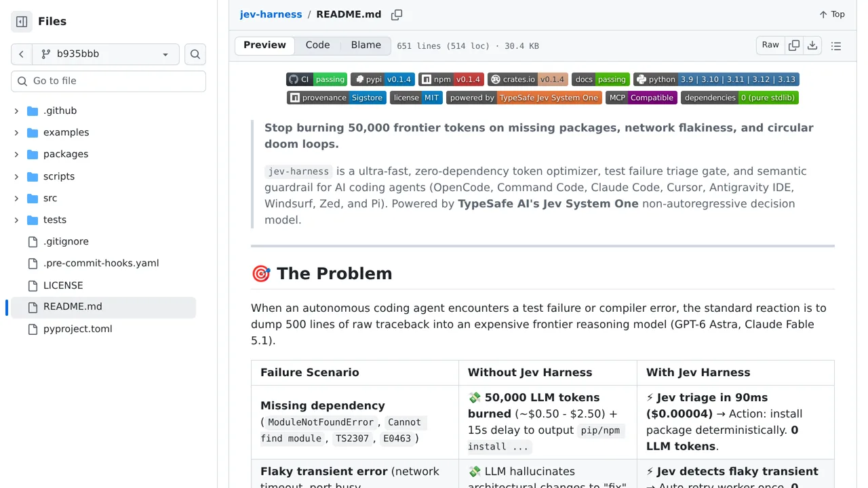Jump to Top of the file
The height and width of the screenshot is (488, 868).
tap(832, 14)
